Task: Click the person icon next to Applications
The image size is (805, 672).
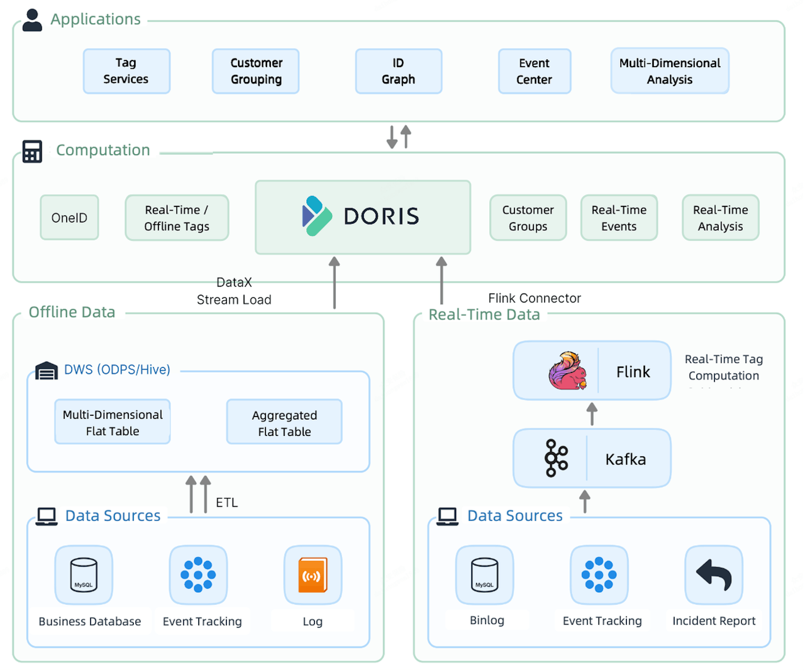Action: [x=32, y=18]
